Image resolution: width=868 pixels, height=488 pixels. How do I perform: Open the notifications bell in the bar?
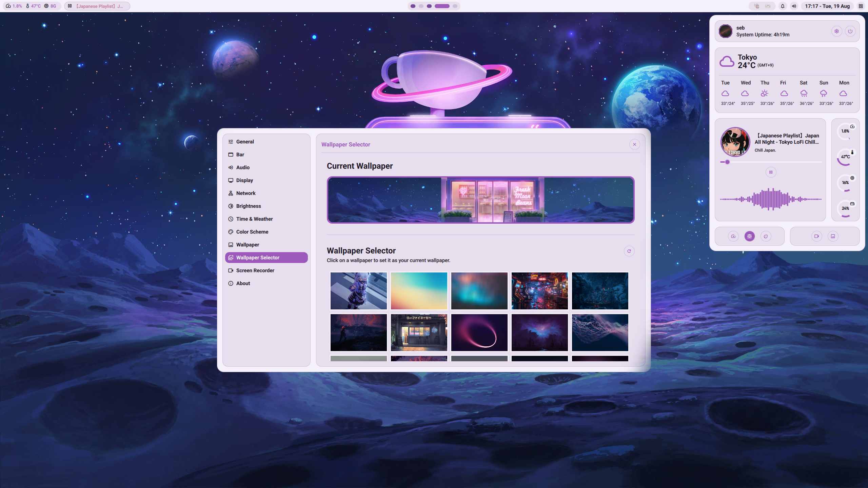pos(783,6)
